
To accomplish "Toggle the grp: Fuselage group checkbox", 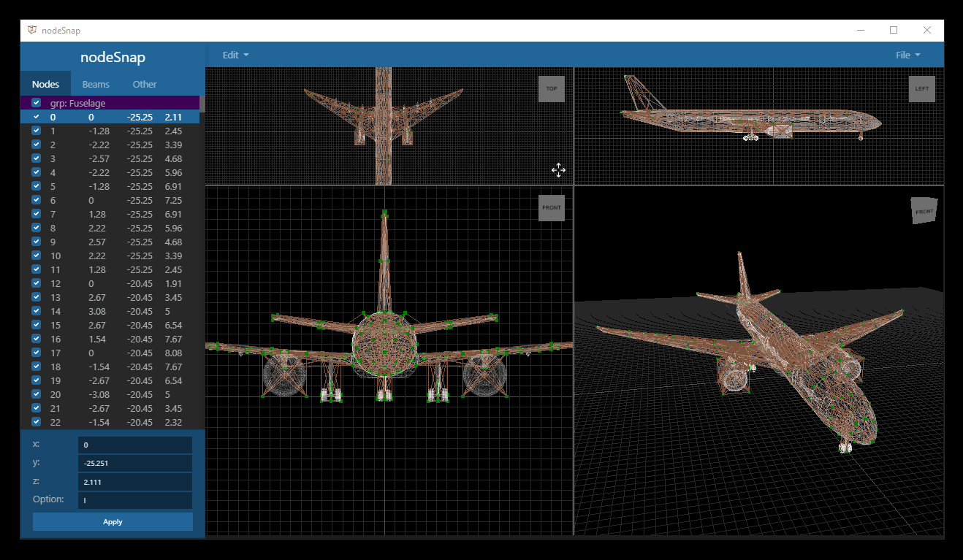I will pos(37,103).
